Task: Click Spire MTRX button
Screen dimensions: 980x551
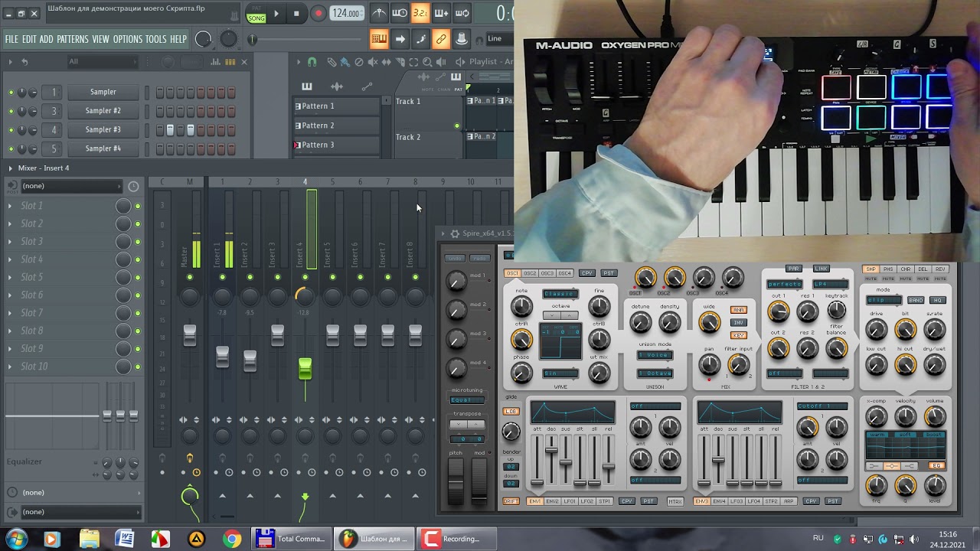Action: pos(675,501)
